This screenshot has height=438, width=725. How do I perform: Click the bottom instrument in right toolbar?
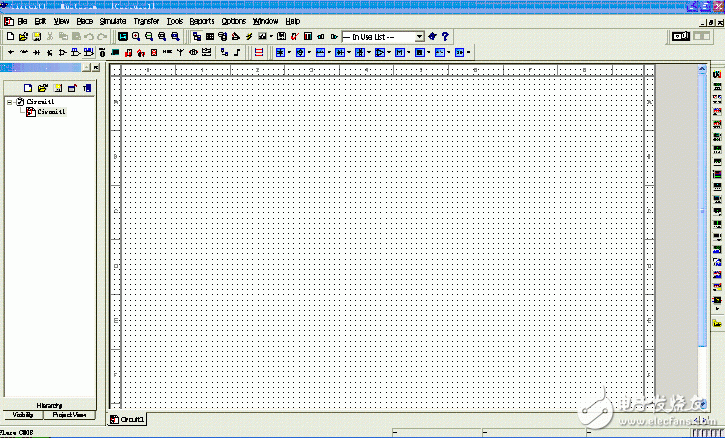pyautogui.click(x=717, y=324)
